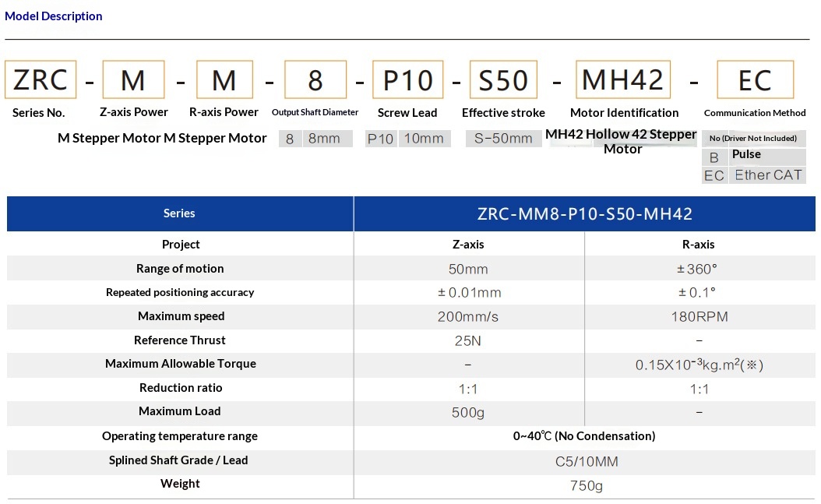Viewport: 821px width, 504px height.
Task: Click the ±0.1° accuracy value
Action: pyautogui.click(x=697, y=293)
